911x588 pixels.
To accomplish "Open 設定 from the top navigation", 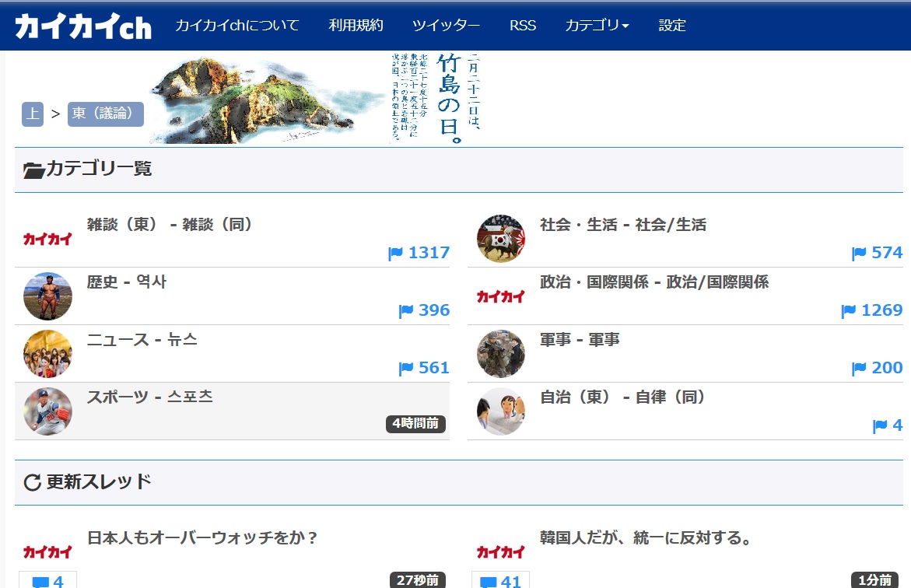I will click(x=672, y=26).
